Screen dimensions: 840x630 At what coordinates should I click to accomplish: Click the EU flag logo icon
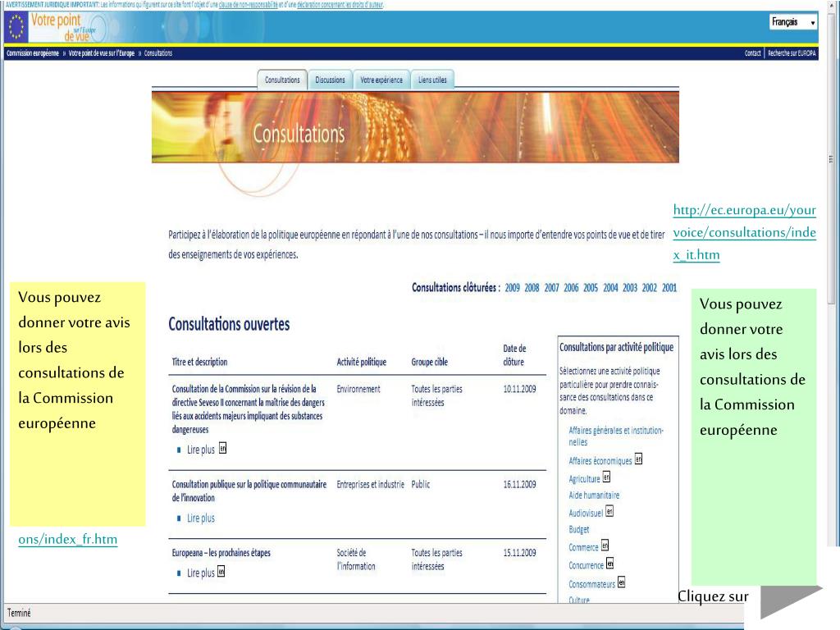tap(16, 27)
